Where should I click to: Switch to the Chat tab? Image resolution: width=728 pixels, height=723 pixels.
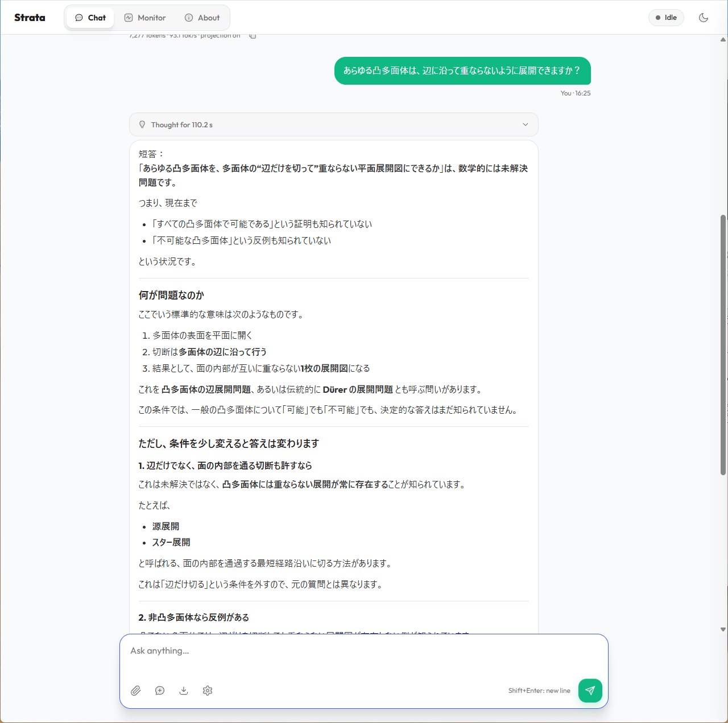tap(90, 18)
